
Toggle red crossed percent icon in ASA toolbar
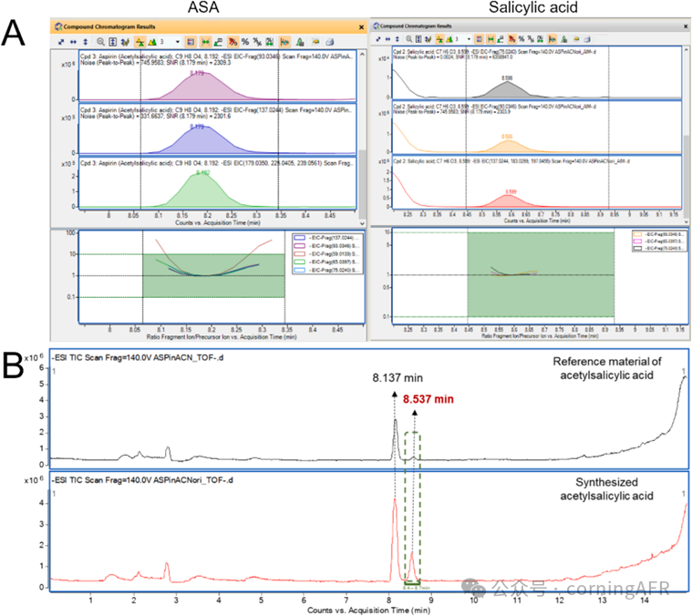(232, 42)
